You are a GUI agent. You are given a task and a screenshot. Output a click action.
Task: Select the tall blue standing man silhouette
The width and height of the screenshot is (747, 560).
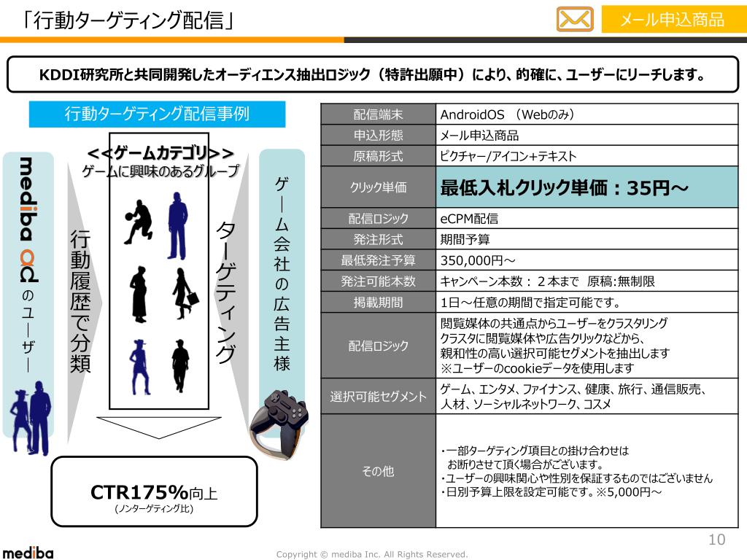coord(178,226)
